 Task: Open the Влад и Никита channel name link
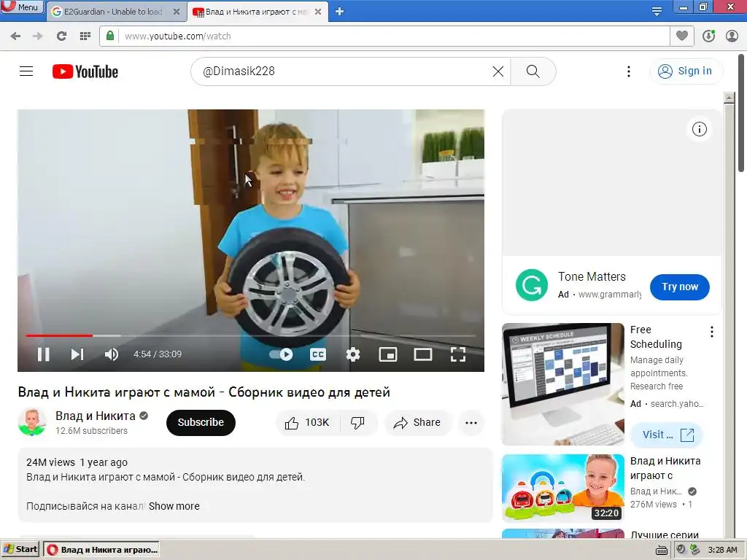coord(96,416)
